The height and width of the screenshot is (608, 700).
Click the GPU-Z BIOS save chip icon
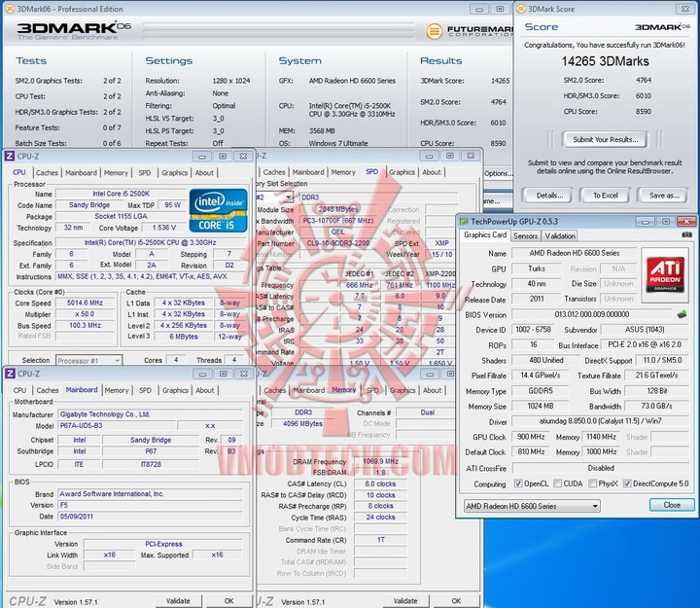point(682,314)
